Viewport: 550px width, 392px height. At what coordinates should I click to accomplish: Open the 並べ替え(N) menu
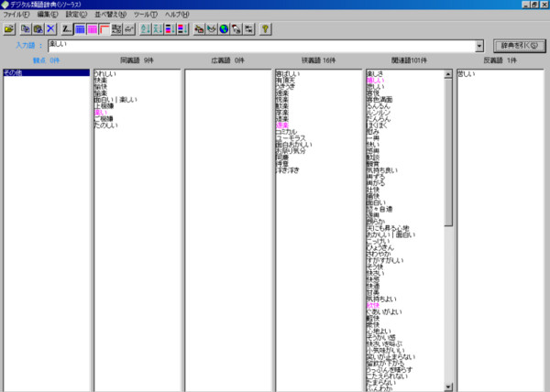coord(111,15)
